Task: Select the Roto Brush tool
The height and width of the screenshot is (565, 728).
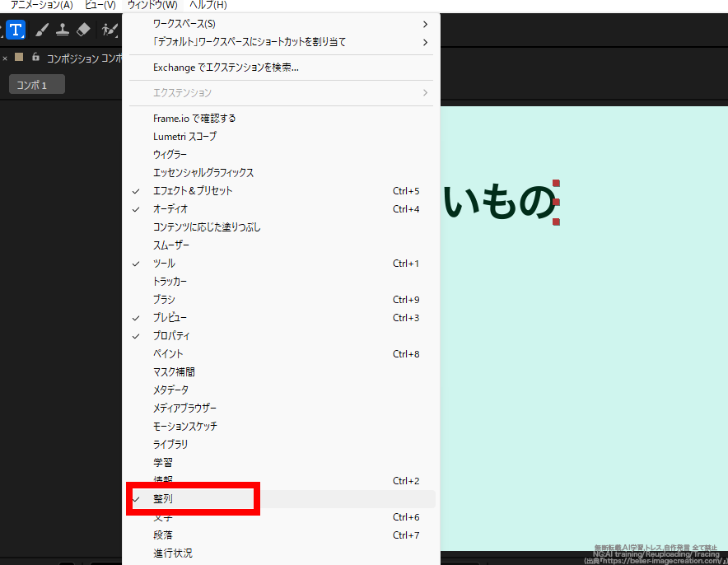Action: [109, 30]
